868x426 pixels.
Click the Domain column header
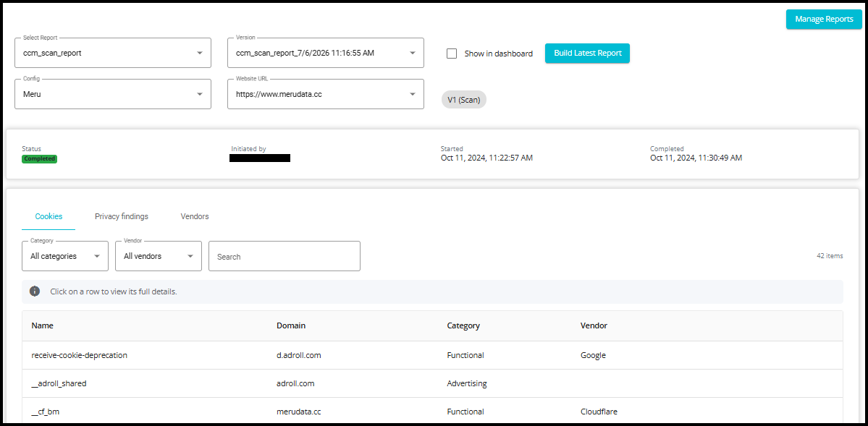pyautogui.click(x=291, y=326)
